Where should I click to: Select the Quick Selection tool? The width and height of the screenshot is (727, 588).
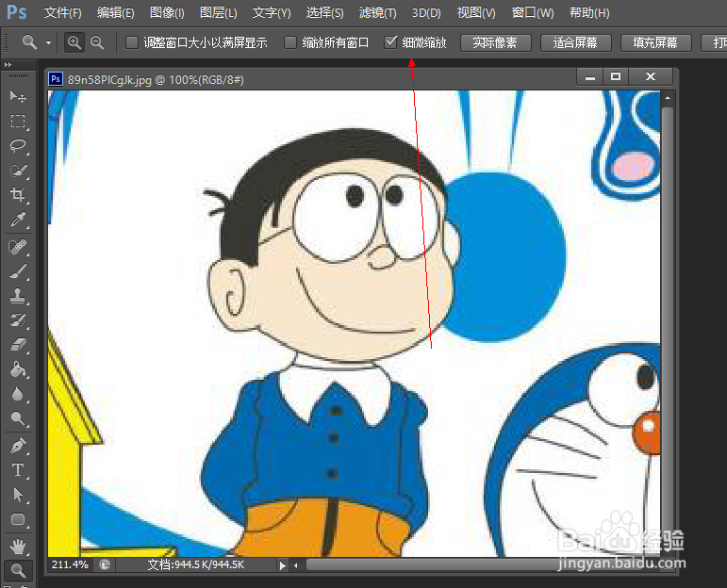click(x=18, y=170)
